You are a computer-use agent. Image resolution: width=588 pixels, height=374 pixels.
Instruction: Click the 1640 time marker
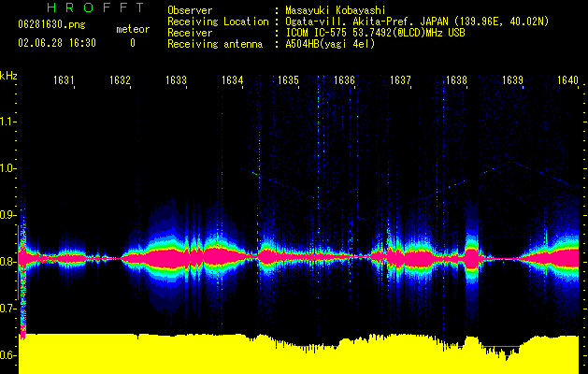click(567, 79)
